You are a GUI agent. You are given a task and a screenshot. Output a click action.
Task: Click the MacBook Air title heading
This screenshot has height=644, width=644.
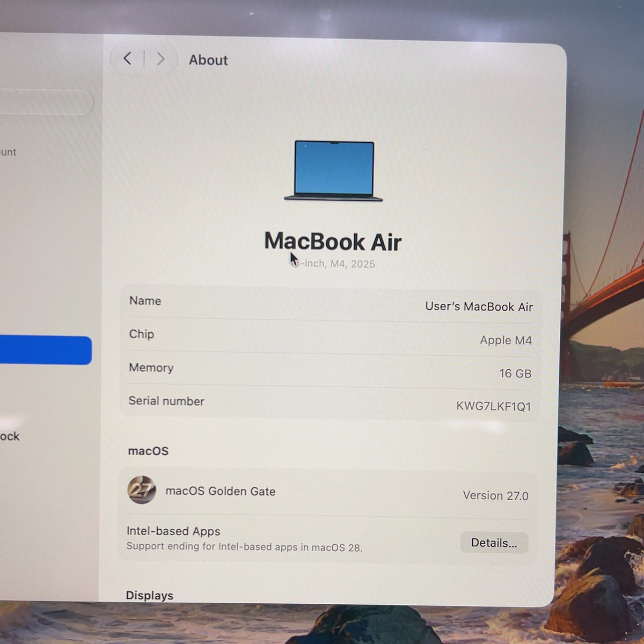point(333,241)
